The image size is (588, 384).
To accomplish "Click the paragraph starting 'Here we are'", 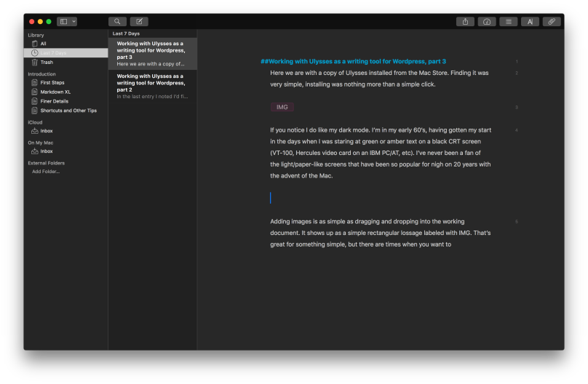I will pyautogui.click(x=379, y=79).
